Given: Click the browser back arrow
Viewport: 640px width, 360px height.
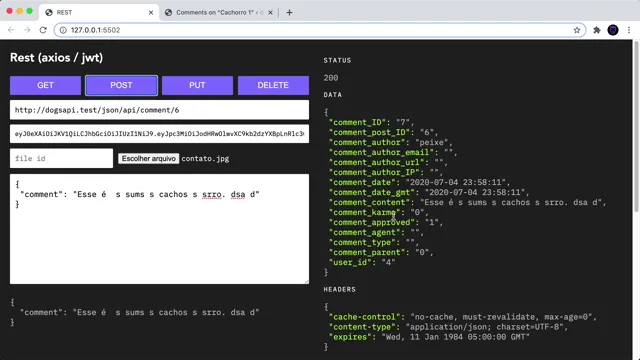Looking at the screenshot, I should pyautogui.click(x=11, y=30).
